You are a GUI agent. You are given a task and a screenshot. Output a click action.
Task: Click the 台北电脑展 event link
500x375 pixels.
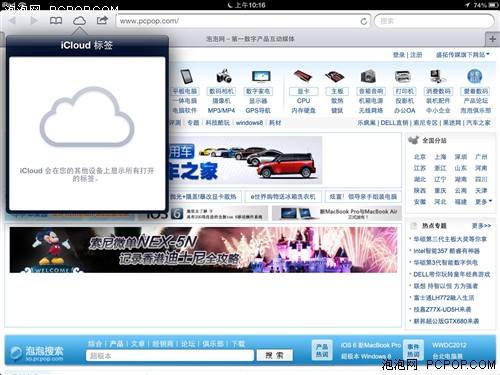click(x=447, y=356)
